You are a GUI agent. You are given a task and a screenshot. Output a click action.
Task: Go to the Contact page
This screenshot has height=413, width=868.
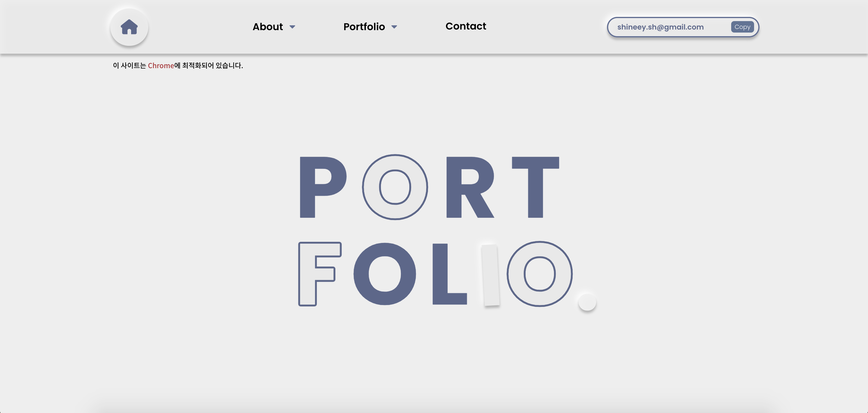point(466,26)
